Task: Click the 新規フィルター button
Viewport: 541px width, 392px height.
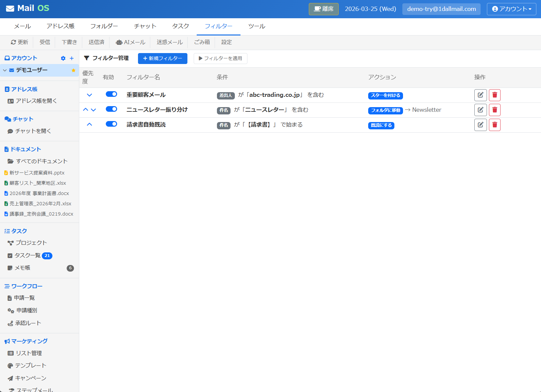Action: (163, 58)
